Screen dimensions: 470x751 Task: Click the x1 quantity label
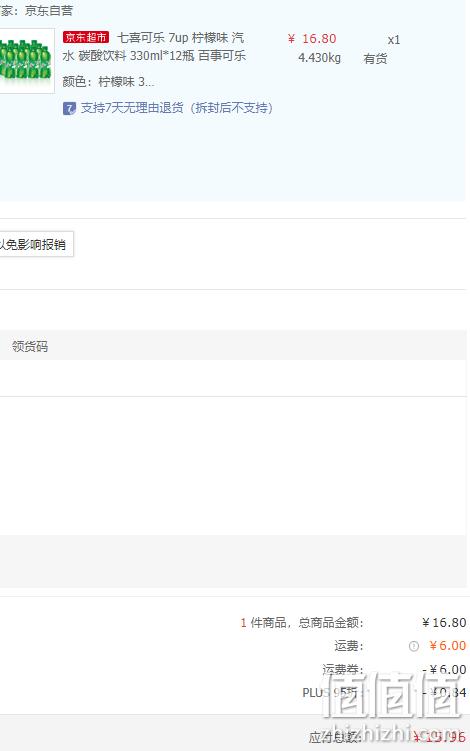pos(394,40)
